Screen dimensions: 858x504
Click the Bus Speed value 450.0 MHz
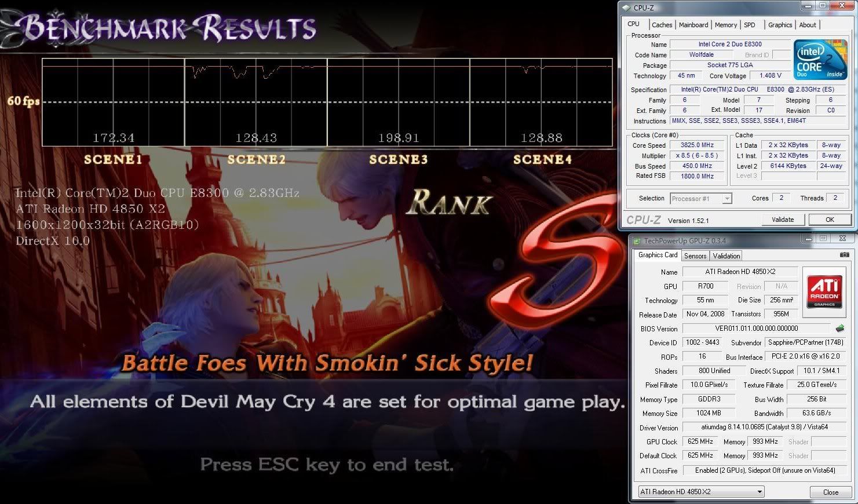tap(697, 166)
